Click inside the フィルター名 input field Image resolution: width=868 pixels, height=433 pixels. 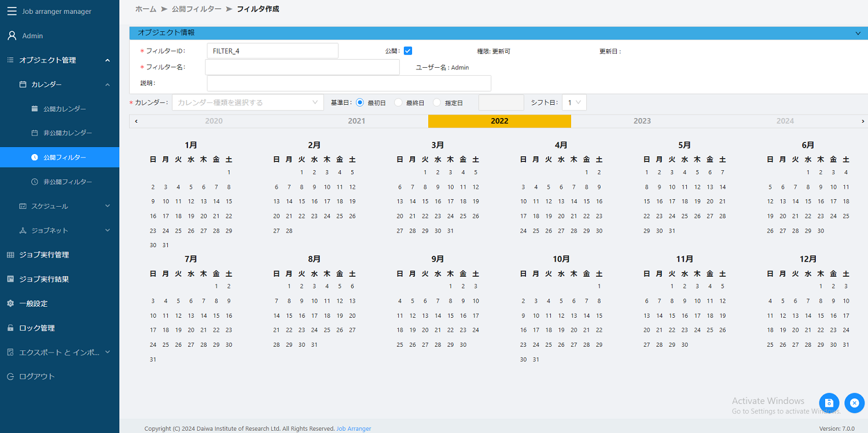pos(301,67)
